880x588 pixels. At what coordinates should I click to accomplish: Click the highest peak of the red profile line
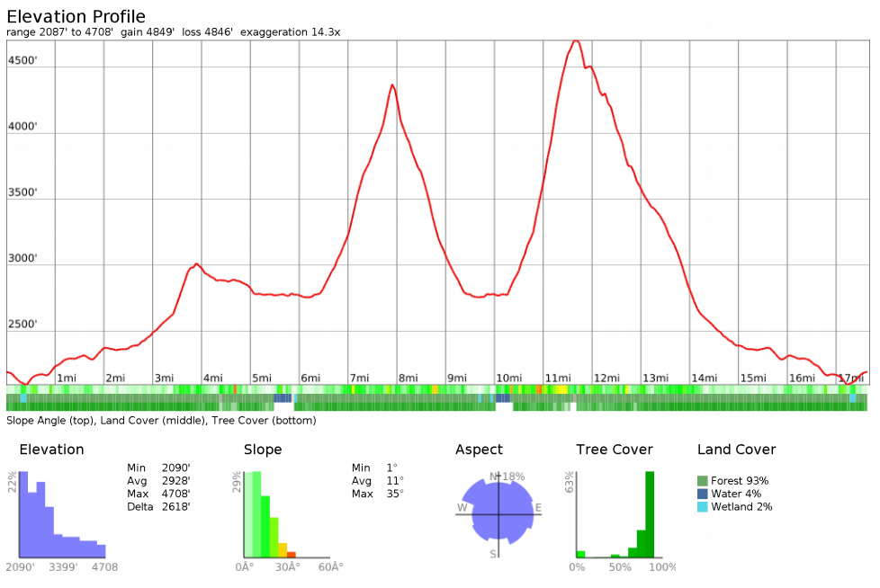(x=575, y=41)
